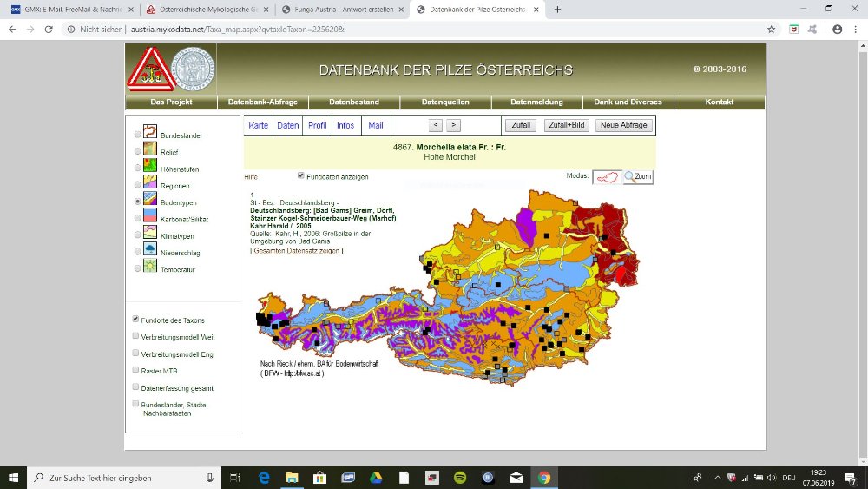Viewport: 868px width, 489px height.
Task: Go to next taxon with the > button
Action: [453, 125]
